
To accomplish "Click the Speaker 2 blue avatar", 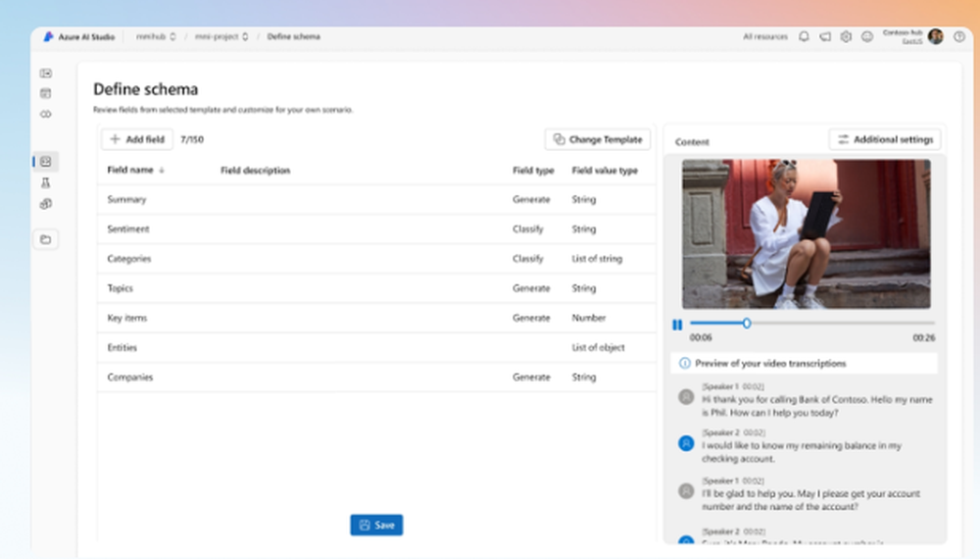I will [x=686, y=443].
